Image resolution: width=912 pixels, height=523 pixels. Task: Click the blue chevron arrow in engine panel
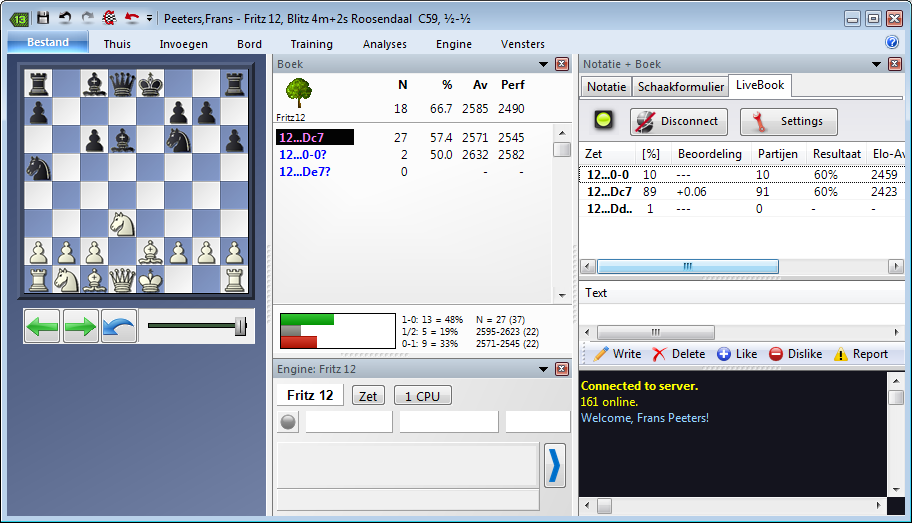555,466
